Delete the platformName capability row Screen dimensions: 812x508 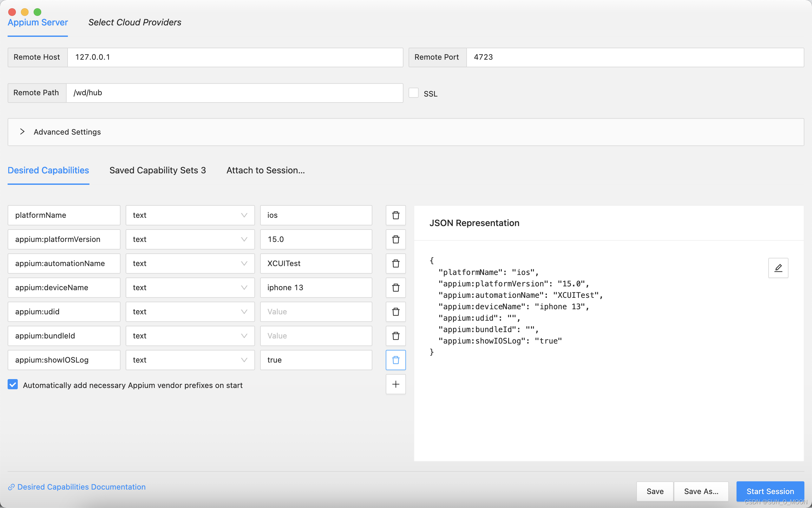pyautogui.click(x=396, y=215)
